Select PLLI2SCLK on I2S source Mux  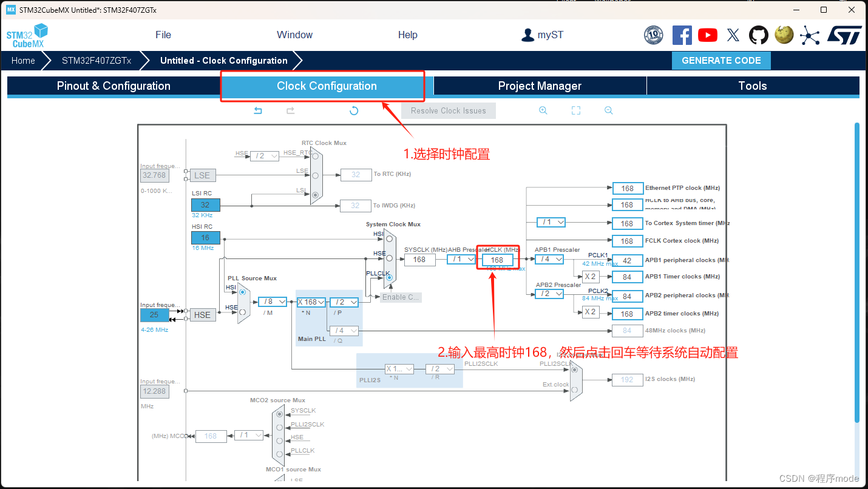click(x=574, y=369)
